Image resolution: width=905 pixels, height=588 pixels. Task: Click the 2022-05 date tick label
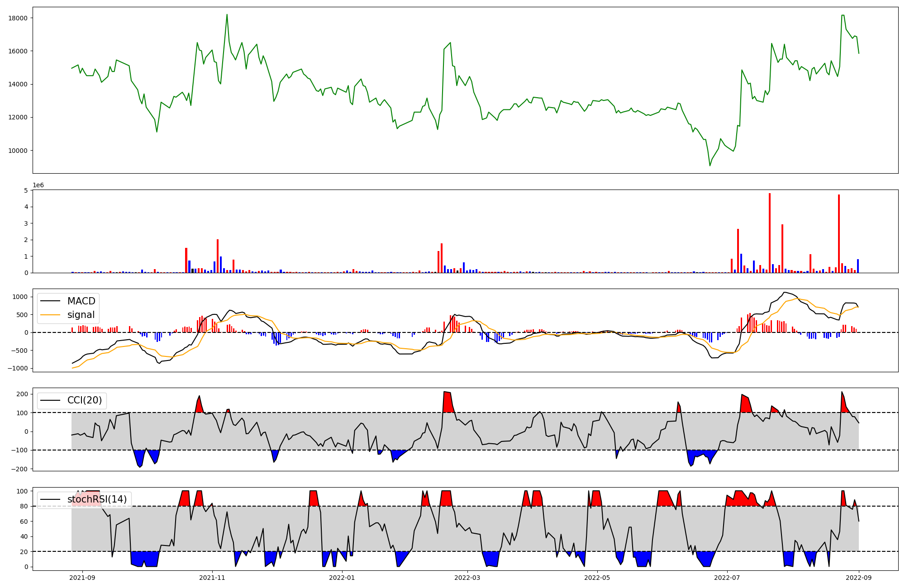[x=597, y=578]
